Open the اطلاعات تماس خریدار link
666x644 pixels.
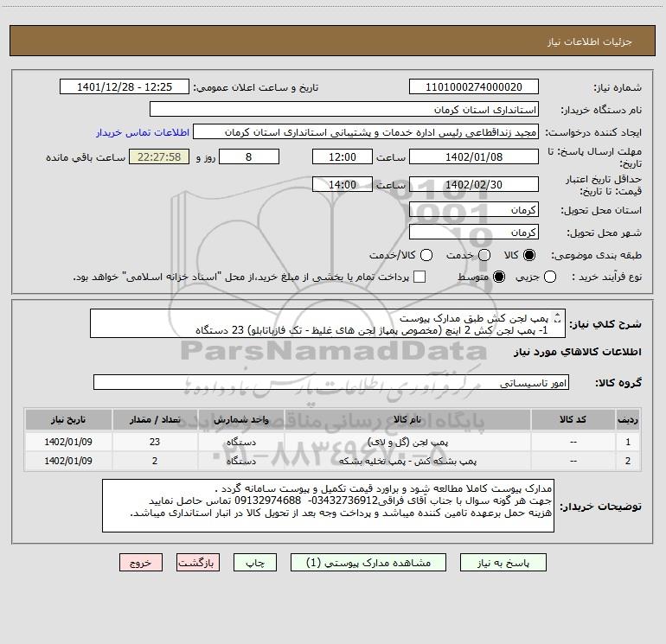143,132
